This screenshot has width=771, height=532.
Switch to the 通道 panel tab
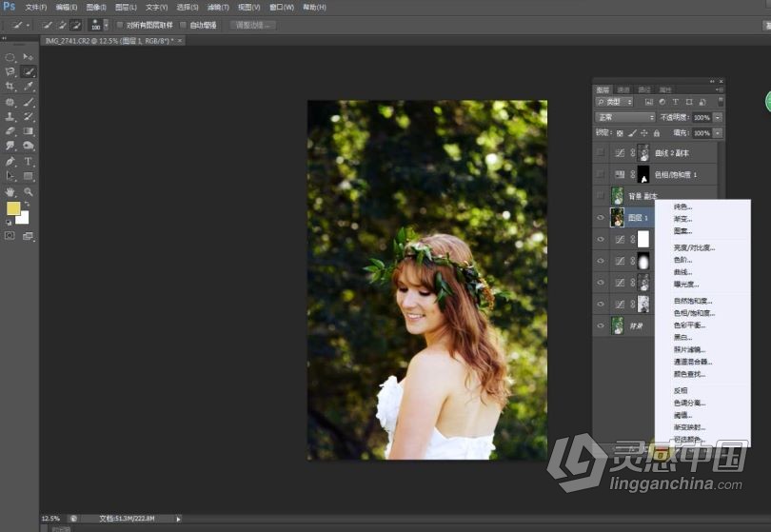(x=623, y=89)
